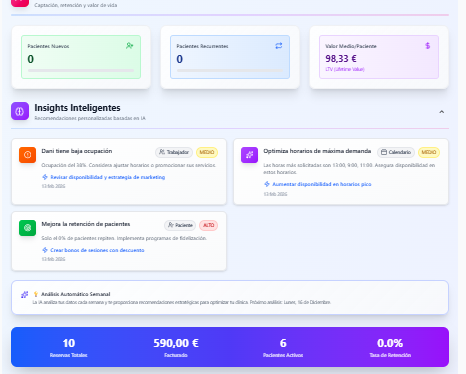The height and width of the screenshot is (374, 466).
Task: Click the dollar sign icon in Valor Medio/Paciente
Action: (428, 46)
